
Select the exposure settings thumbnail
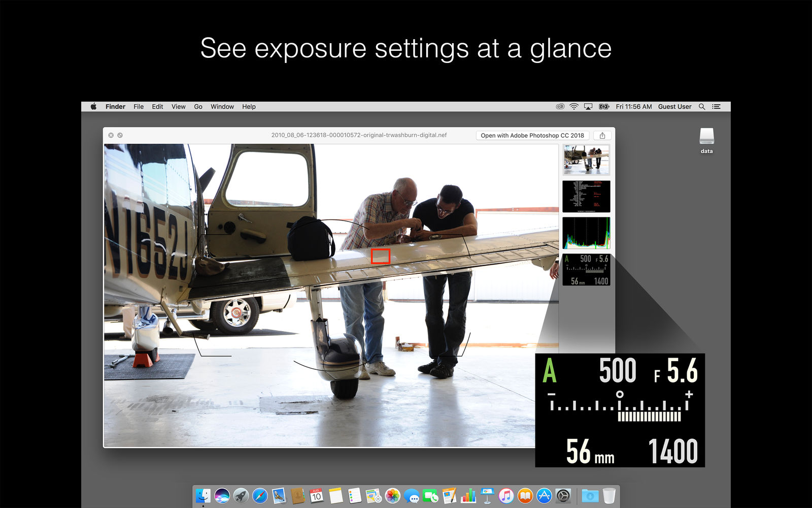[x=586, y=270]
